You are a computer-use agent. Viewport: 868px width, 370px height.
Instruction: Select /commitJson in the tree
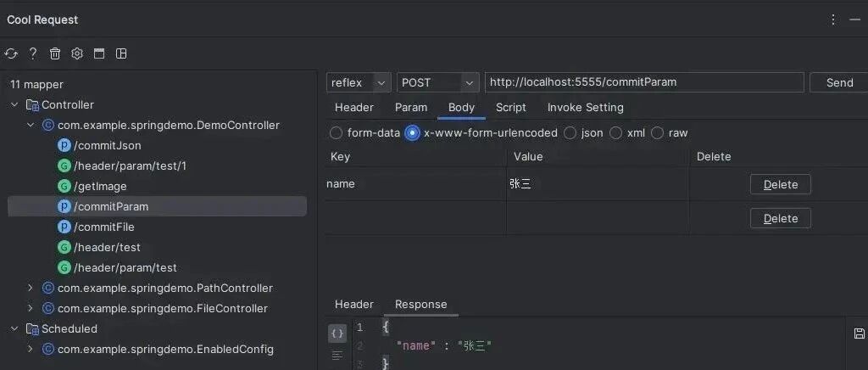point(108,146)
